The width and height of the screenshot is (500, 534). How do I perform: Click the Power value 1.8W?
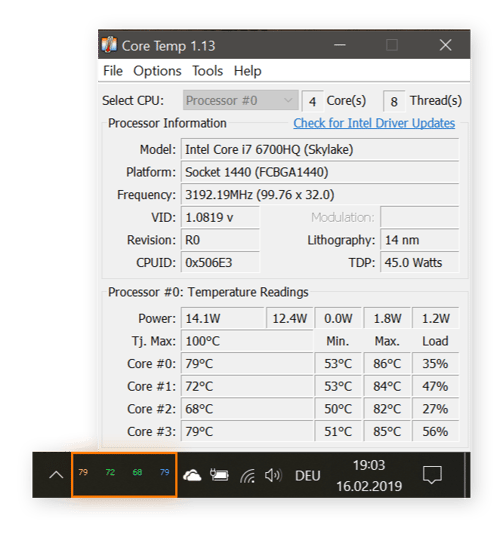click(x=387, y=318)
